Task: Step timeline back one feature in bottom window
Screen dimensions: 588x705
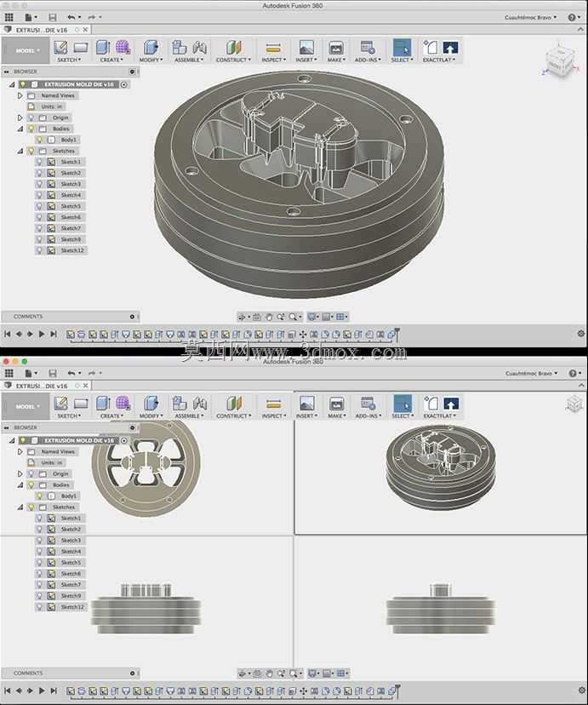Action: pos(19,691)
